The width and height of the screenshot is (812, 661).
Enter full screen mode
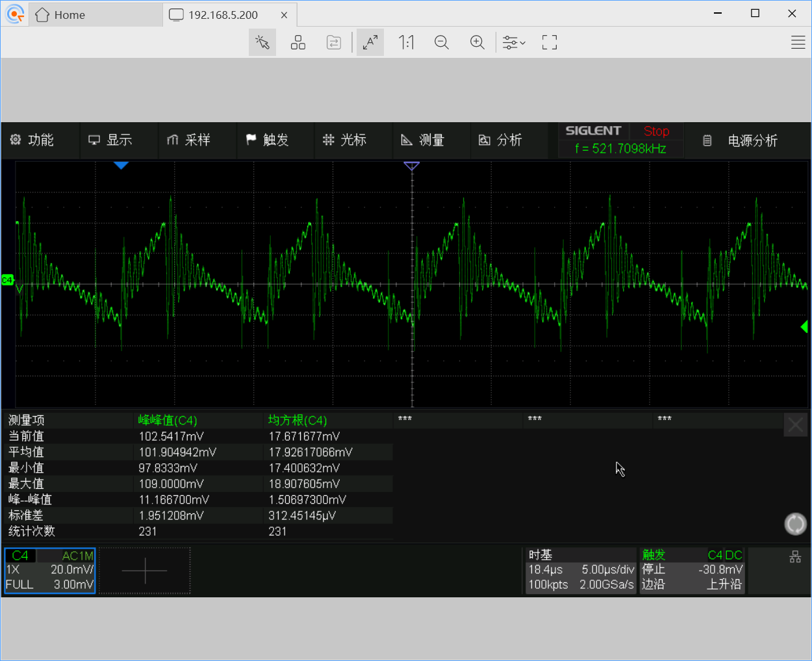(x=550, y=43)
